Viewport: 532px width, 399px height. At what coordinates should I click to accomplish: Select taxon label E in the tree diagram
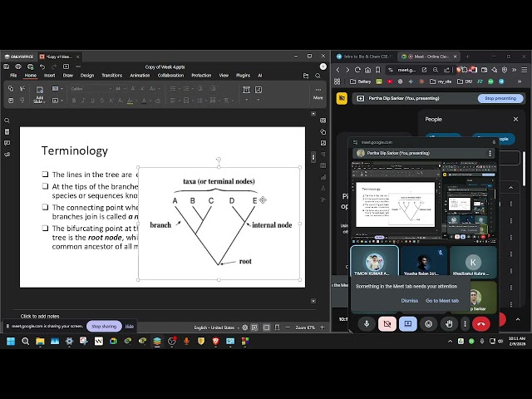click(x=254, y=200)
